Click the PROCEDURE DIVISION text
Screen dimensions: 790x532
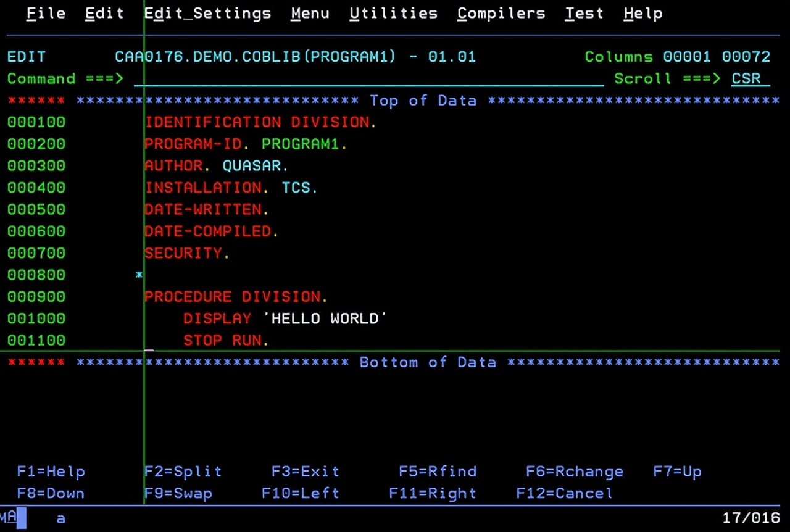[233, 296]
